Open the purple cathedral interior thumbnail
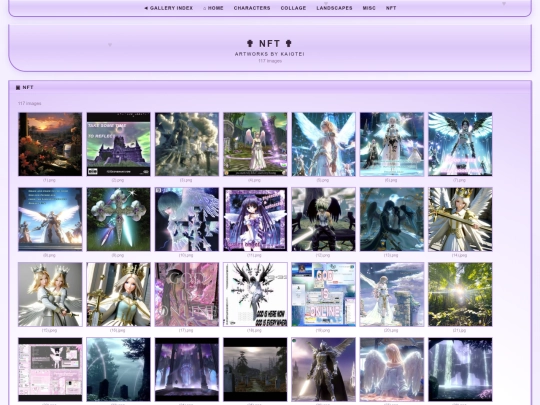Screen dimensions: 540x405 (187, 370)
